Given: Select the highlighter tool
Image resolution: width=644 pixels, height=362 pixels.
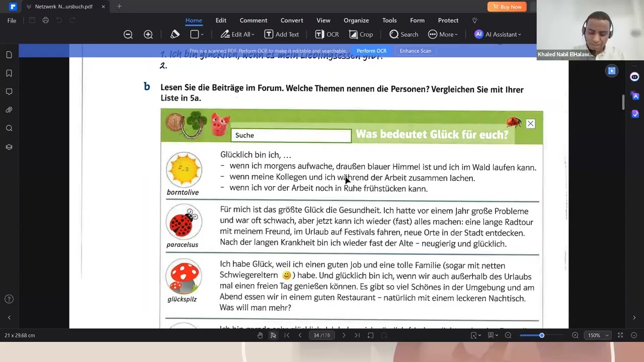Looking at the screenshot, I should tap(175, 34).
